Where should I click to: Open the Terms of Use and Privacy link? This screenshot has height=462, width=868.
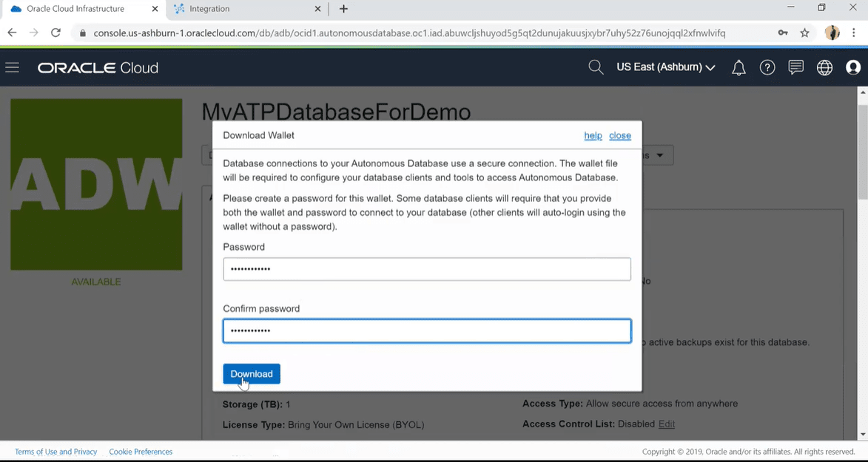coord(56,452)
